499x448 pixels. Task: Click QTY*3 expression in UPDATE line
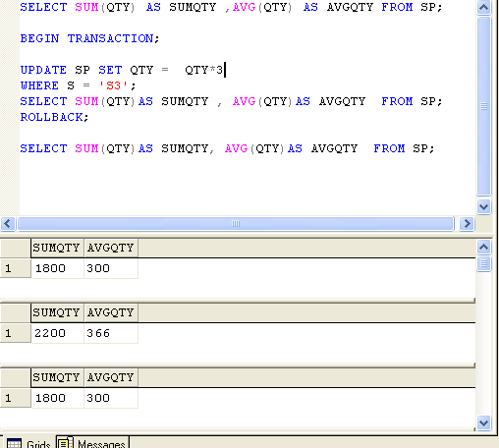click(203, 70)
